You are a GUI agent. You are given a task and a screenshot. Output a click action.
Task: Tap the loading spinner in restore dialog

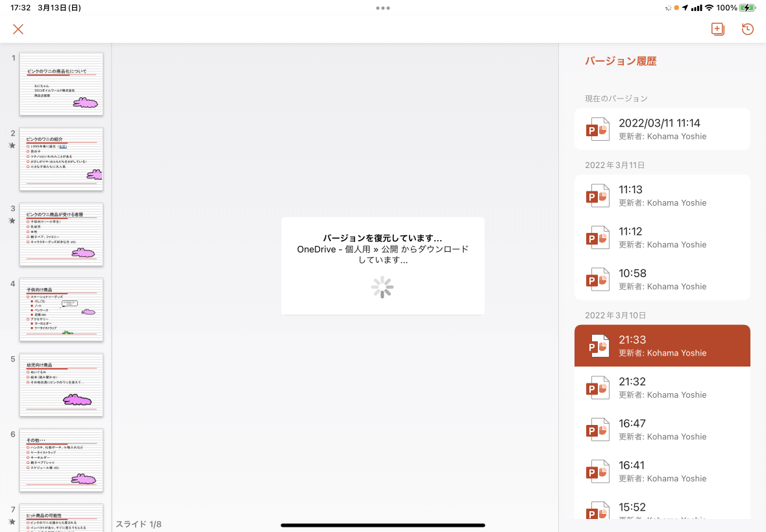(x=382, y=287)
